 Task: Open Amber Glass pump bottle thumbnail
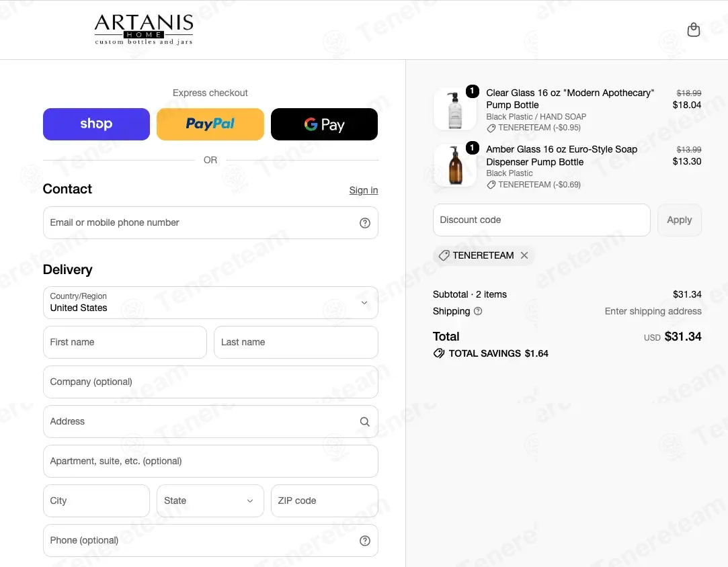(x=454, y=166)
